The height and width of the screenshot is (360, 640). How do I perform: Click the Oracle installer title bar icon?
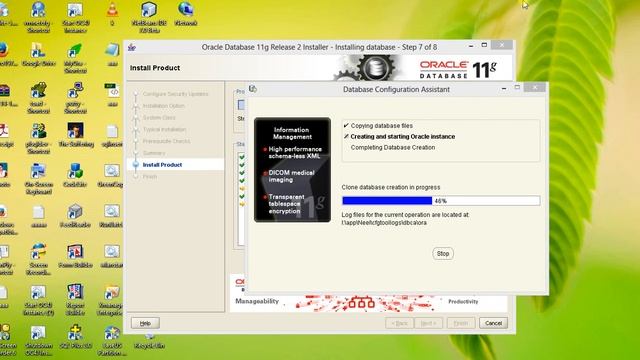pyautogui.click(x=131, y=47)
